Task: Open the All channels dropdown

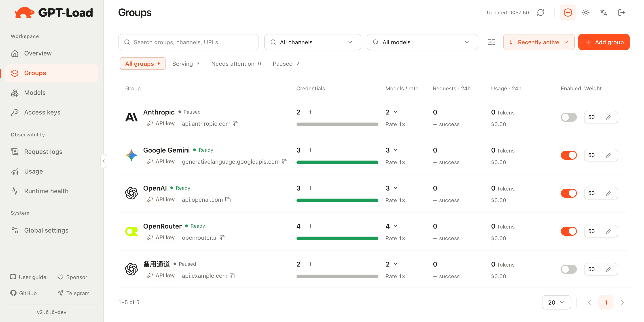Action: [x=313, y=42]
